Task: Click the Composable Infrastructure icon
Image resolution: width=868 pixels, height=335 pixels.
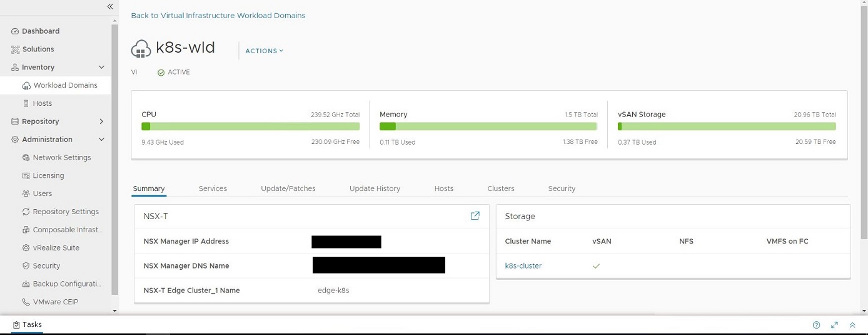Action: (x=26, y=230)
